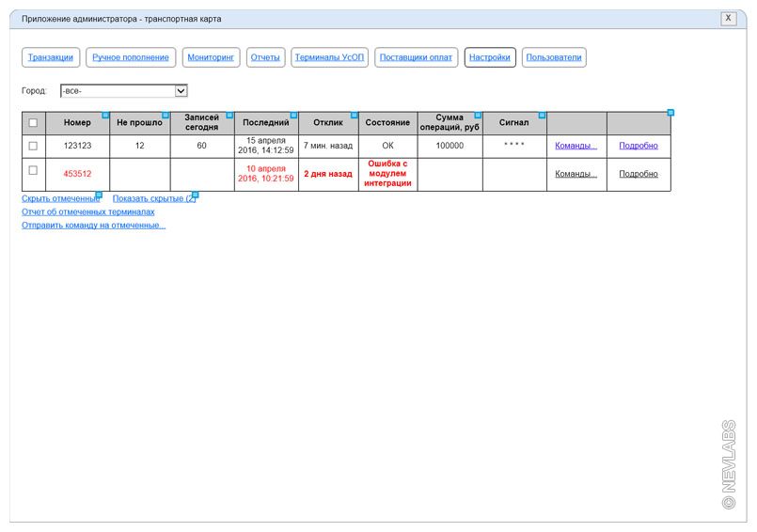The image size is (757, 532).
Task: Toggle the select-all checkbox in table header
Action: coord(33,122)
